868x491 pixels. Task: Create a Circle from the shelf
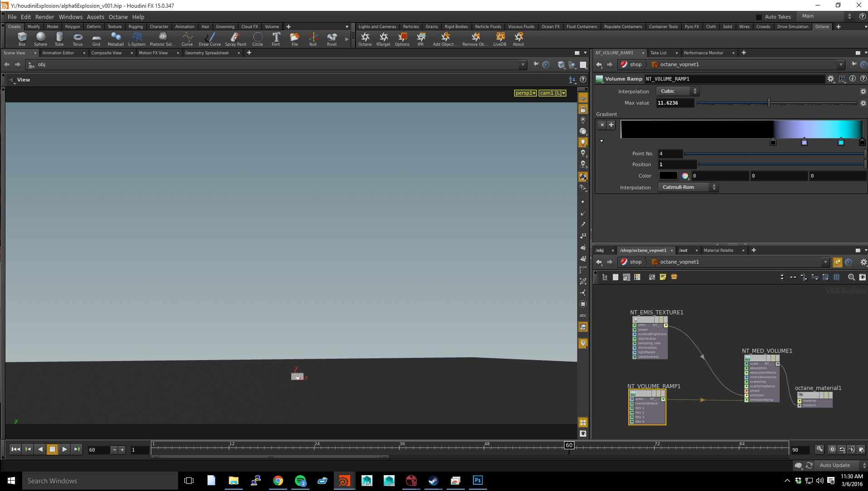point(257,39)
